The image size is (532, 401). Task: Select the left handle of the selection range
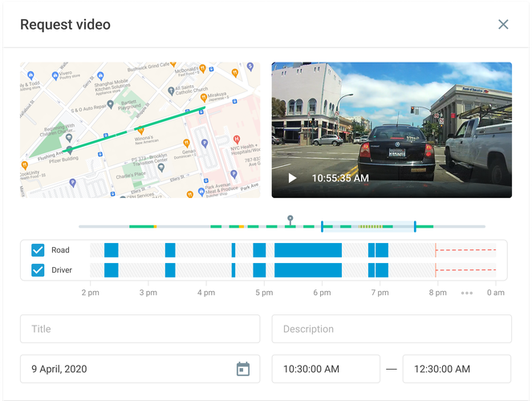(322, 226)
